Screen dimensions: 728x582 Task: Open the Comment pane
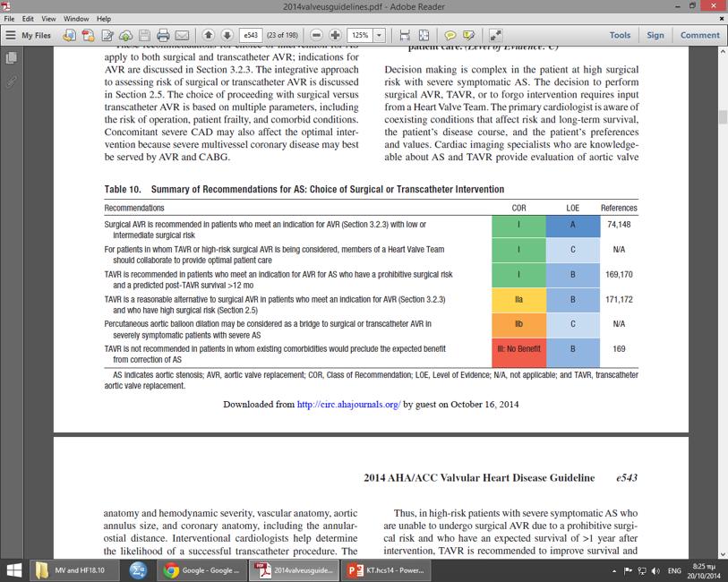(x=699, y=35)
